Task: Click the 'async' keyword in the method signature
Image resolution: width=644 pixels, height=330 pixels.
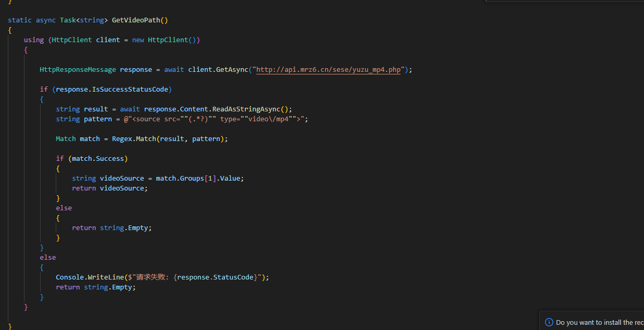Action: pyautogui.click(x=46, y=20)
